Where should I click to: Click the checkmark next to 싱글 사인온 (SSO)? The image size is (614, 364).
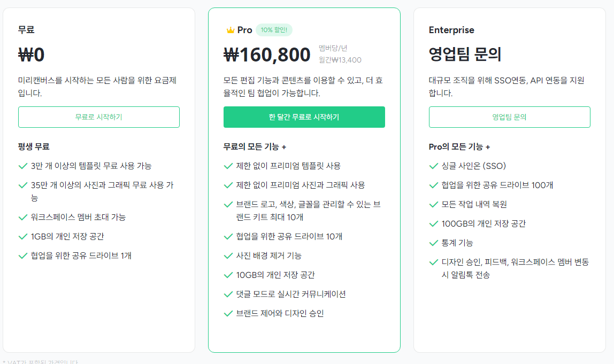(433, 166)
